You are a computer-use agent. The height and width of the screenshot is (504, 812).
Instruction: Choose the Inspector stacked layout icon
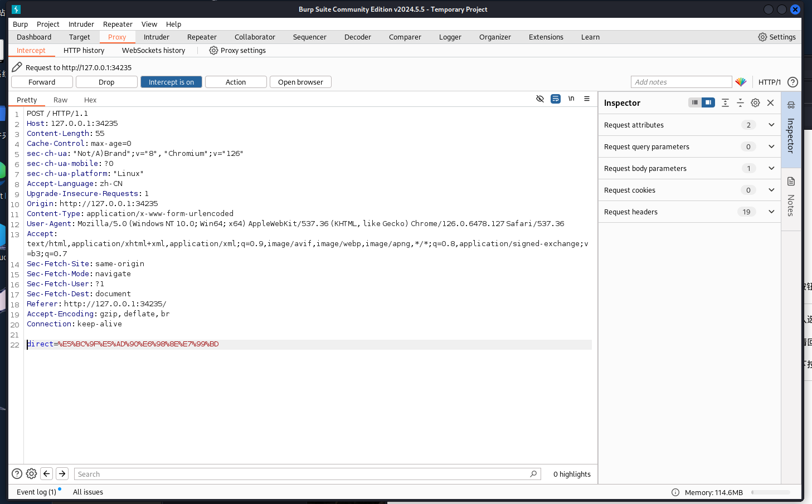point(694,102)
